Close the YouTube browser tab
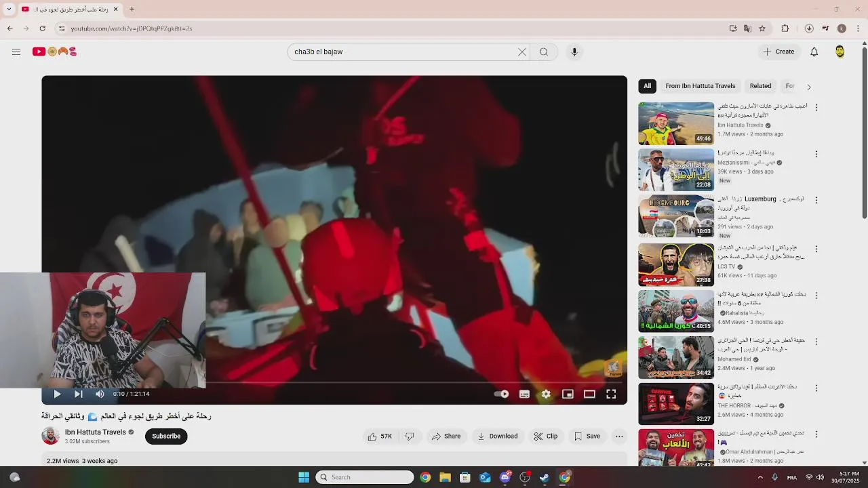 (x=115, y=9)
